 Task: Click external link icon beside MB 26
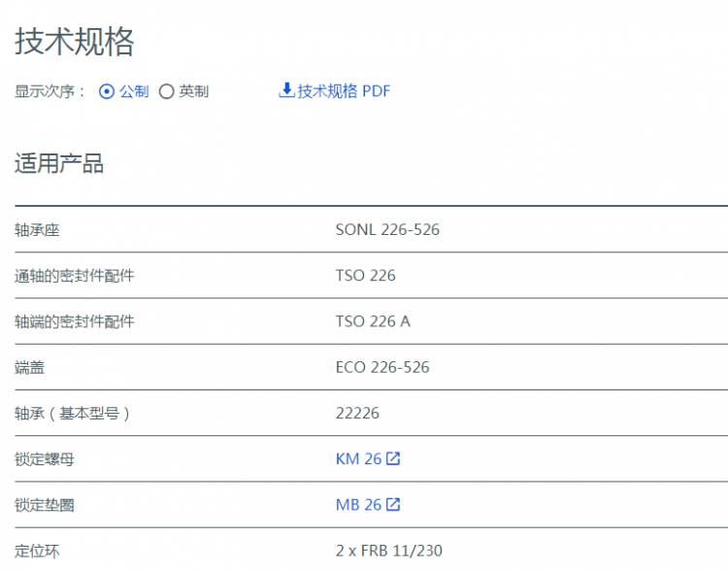(x=393, y=505)
